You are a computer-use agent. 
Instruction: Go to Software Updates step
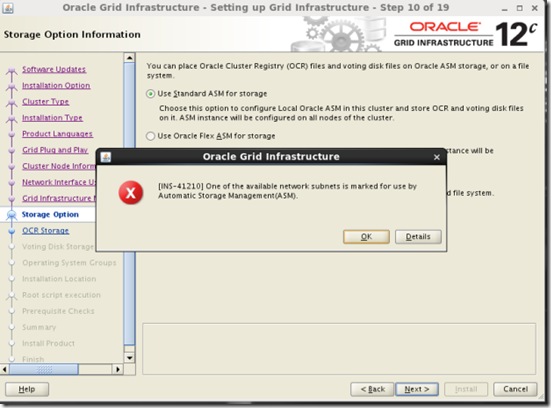(54, 69)
